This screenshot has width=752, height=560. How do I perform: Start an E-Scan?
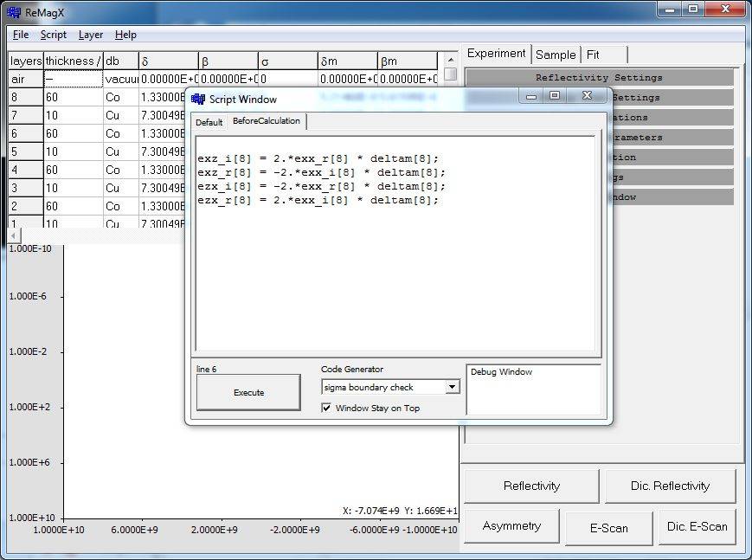click(608, 527)
